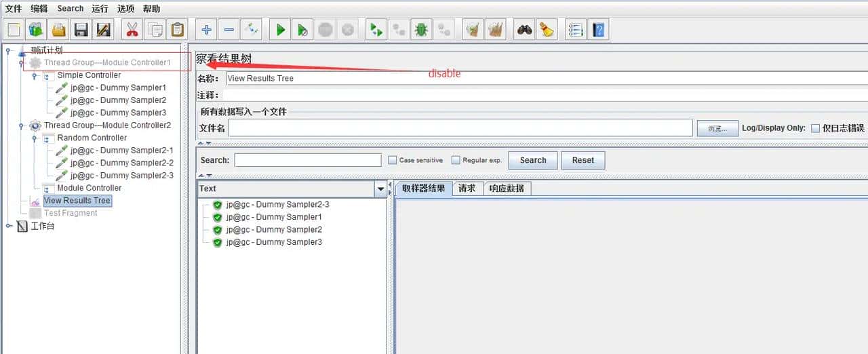This screenshot has width=868, height=354.
Task: Select the View Results Tree node
Action: (77, 201)
